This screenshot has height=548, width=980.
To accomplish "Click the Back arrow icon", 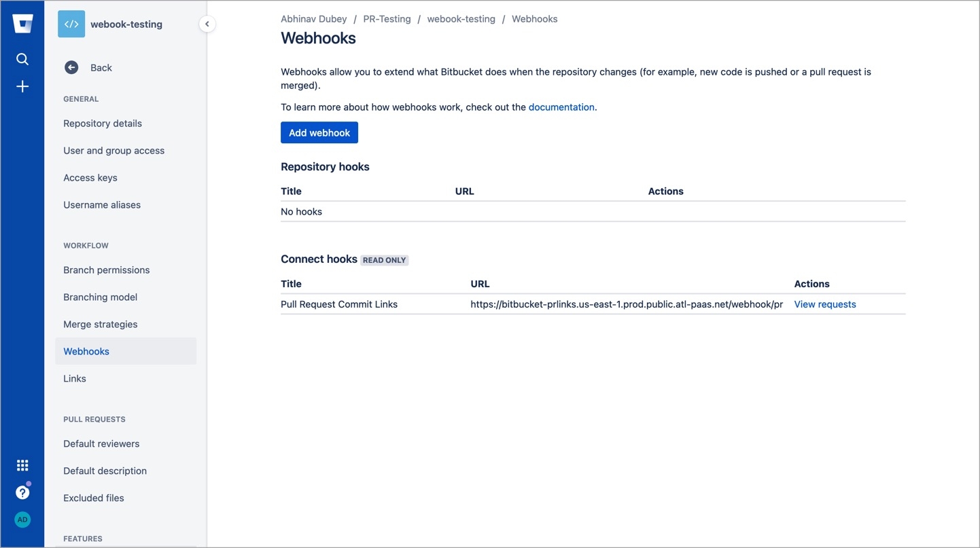I will 71,67.
